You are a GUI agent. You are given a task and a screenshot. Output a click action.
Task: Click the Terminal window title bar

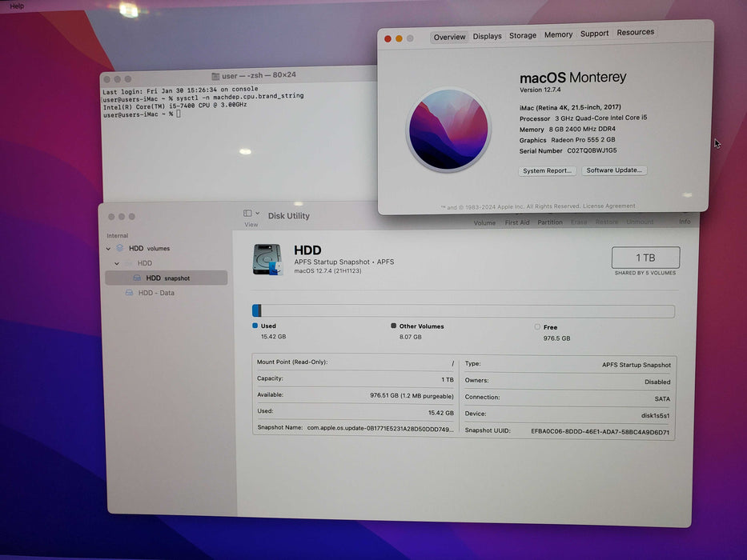tap(239, 76)
